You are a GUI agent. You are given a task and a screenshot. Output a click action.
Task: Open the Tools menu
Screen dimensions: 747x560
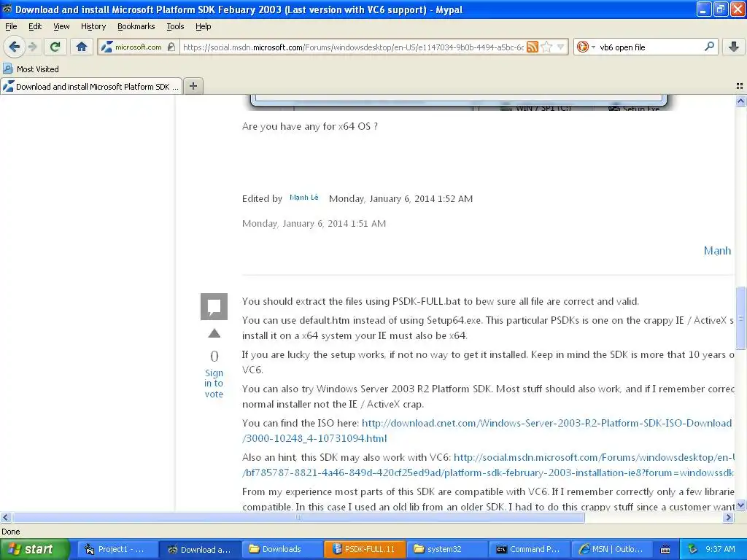click(175, 26)
